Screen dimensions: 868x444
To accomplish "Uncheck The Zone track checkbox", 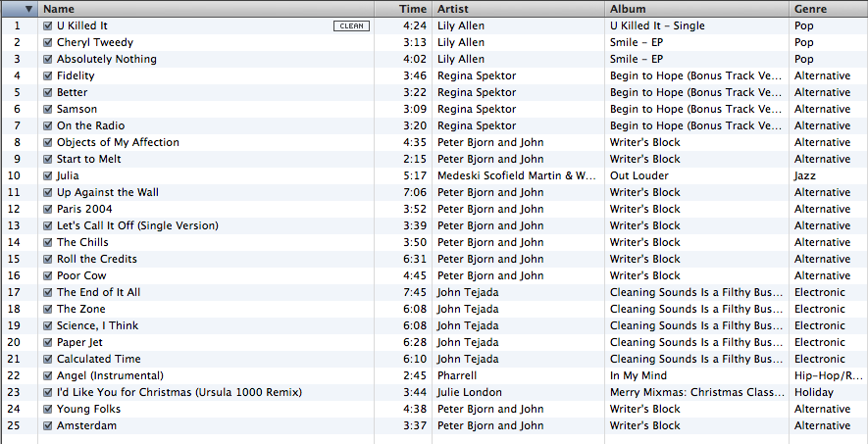I will pyautogui.click(x=48, y=309).
